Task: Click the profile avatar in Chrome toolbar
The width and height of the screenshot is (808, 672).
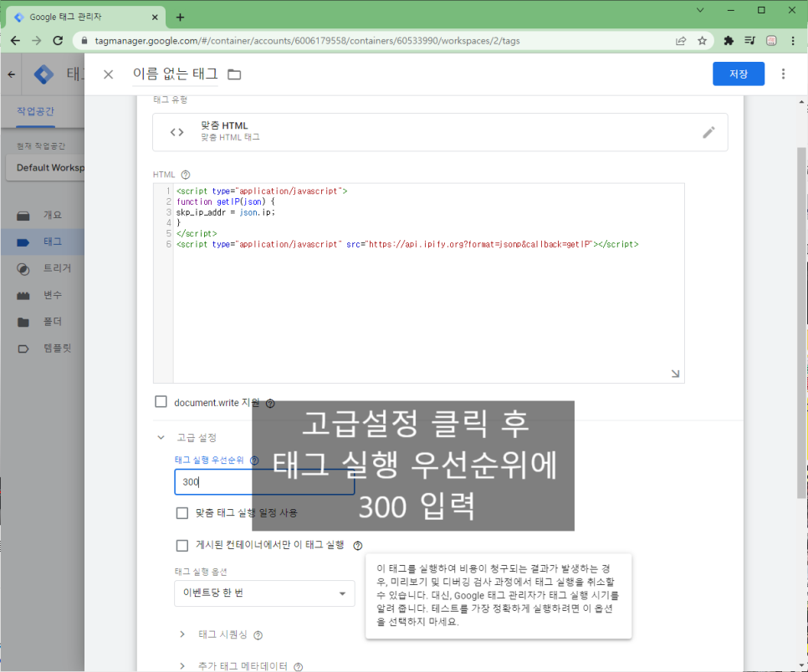Action: pos(771,41)
